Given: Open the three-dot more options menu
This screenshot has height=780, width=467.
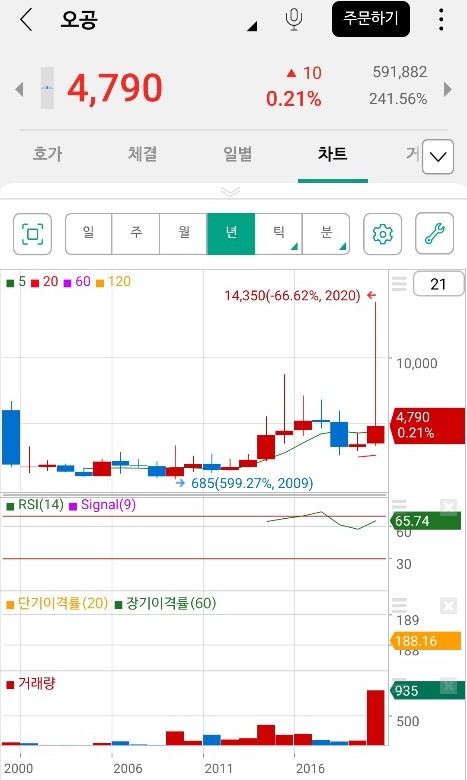Looking at the screenshot, I should coord(441,19).
